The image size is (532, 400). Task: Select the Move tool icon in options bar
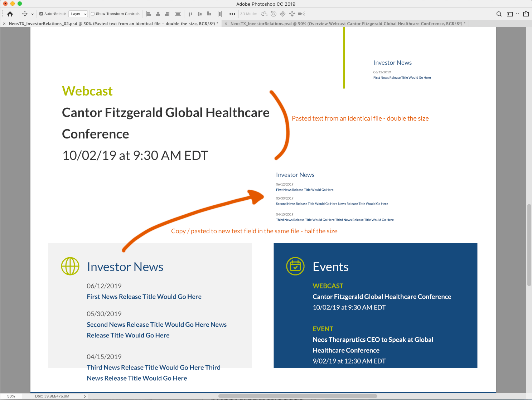pyautogui.click(x=25, y=14)
